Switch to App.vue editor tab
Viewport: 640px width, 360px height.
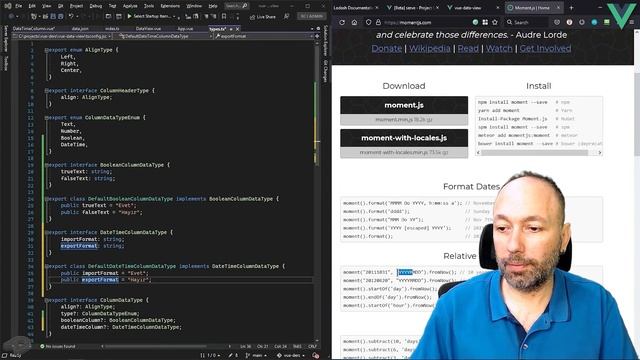185,29
